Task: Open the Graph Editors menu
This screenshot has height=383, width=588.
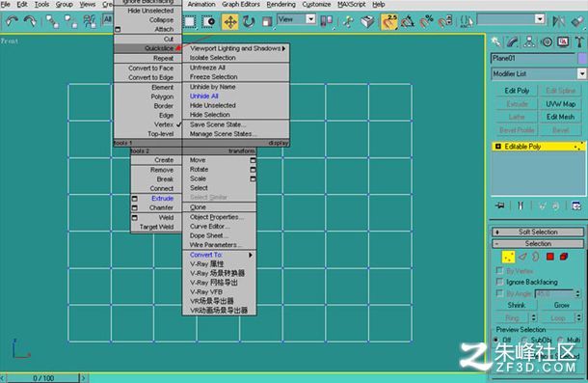Action: [241, 5]
